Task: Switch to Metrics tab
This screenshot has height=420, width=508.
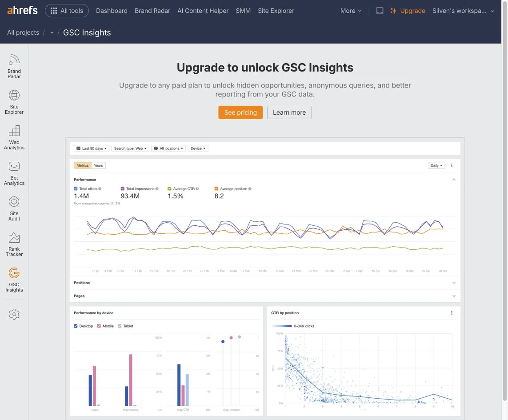Action: 83,165
